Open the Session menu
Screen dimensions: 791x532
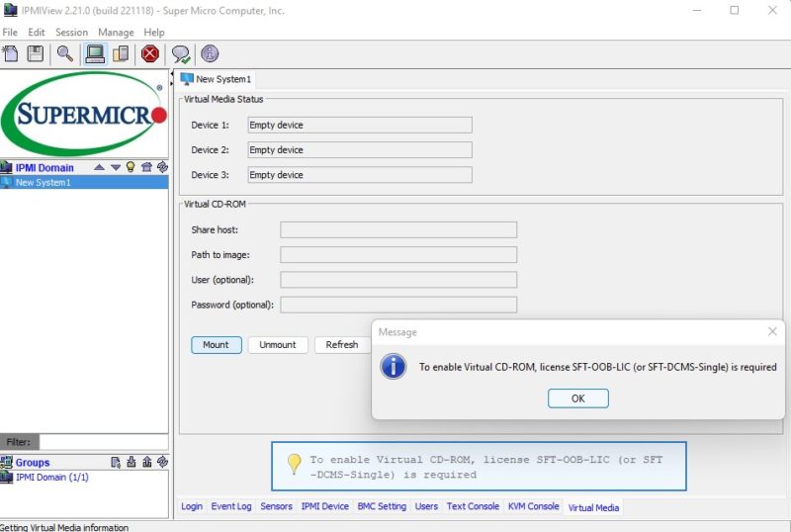(x=71, y=32)
